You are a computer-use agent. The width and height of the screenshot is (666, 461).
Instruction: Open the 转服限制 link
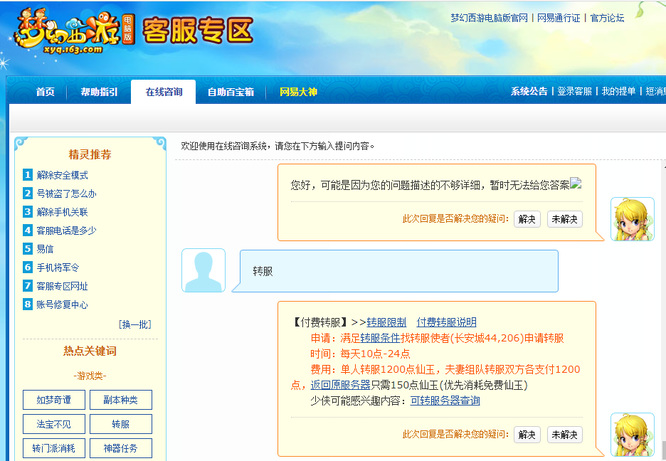pyautogui.click(x=386, y=322)
